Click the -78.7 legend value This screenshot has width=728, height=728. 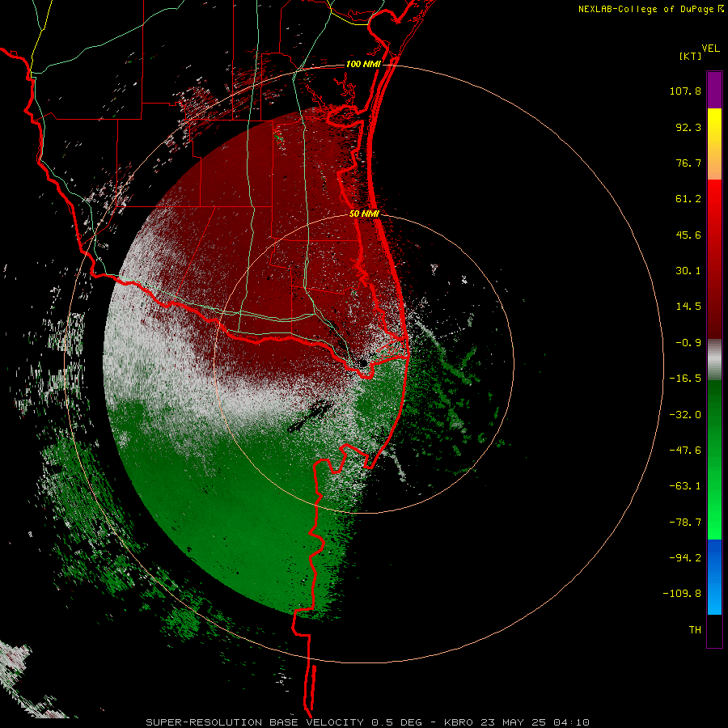coord(685,523)
